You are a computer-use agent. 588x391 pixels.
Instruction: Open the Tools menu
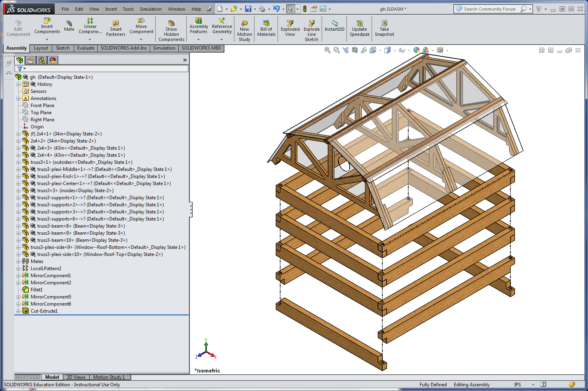tap(128, 9)
